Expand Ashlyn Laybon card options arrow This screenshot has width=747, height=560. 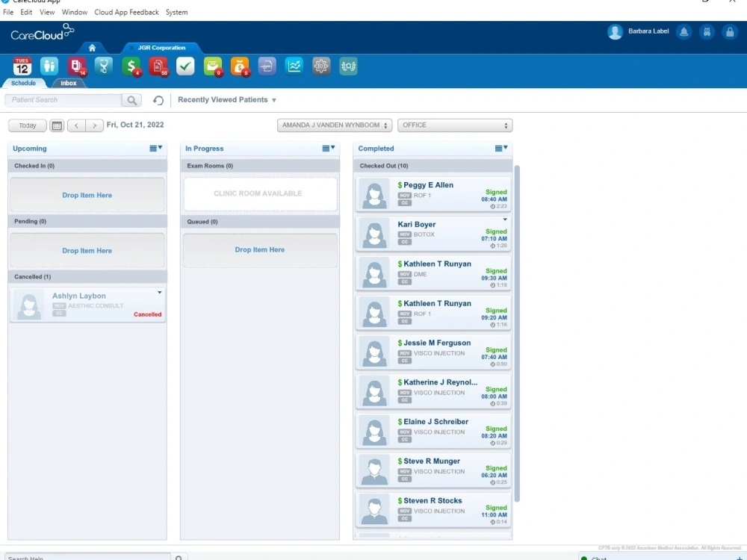160,293
